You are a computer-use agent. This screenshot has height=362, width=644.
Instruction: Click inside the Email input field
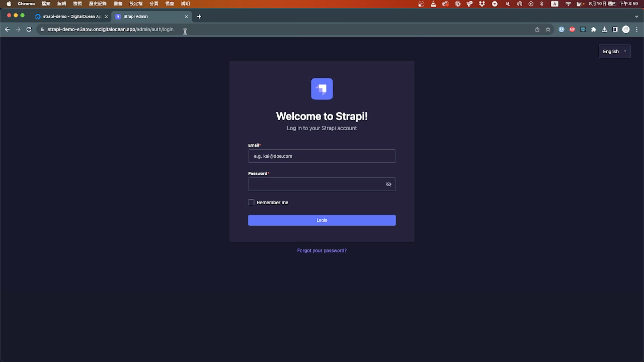pos(322,156)
